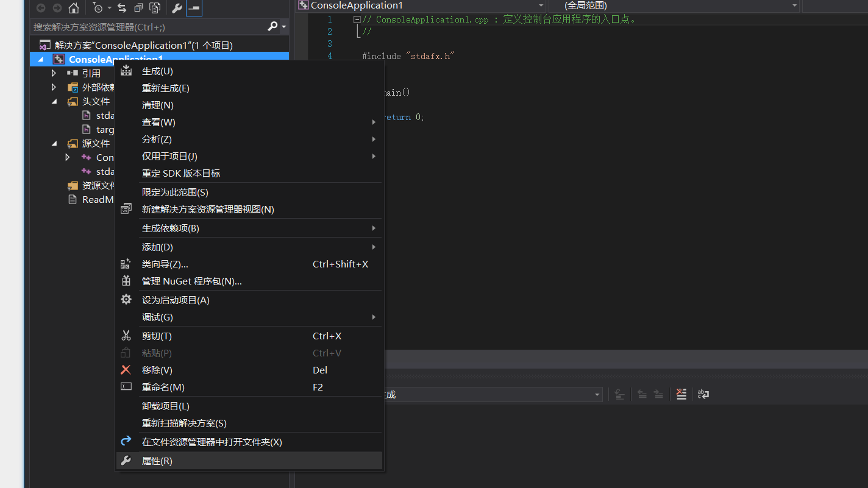Open the 全局范围 scope dropdown
Image resolution: width=868 pixels, height=488 pixels.
pyautogui.click(x=794, y=5)
